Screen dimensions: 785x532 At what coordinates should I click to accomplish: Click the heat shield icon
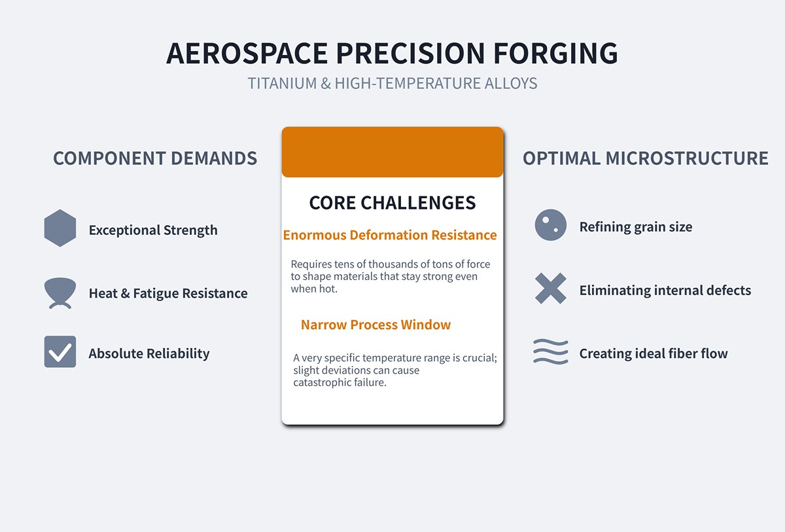(60, 293)
